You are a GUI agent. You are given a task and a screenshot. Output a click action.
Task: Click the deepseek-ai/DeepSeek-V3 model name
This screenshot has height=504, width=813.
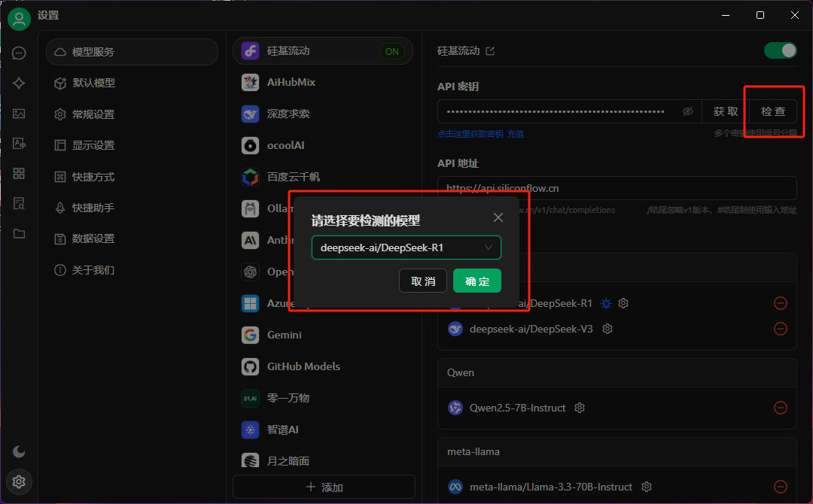point(531,329)
